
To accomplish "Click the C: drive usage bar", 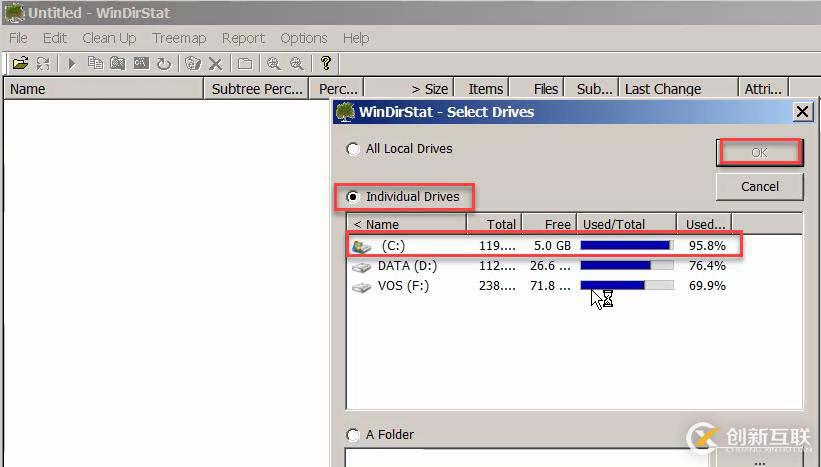I will pos(627,246).
